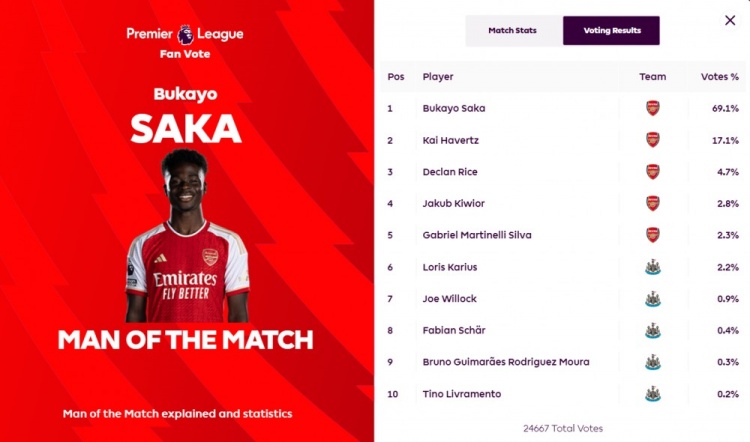This screenshot has width=750, height=442.
Task: Click Newcastle crest in Tino Livramento row
Action: pos(652,394)
